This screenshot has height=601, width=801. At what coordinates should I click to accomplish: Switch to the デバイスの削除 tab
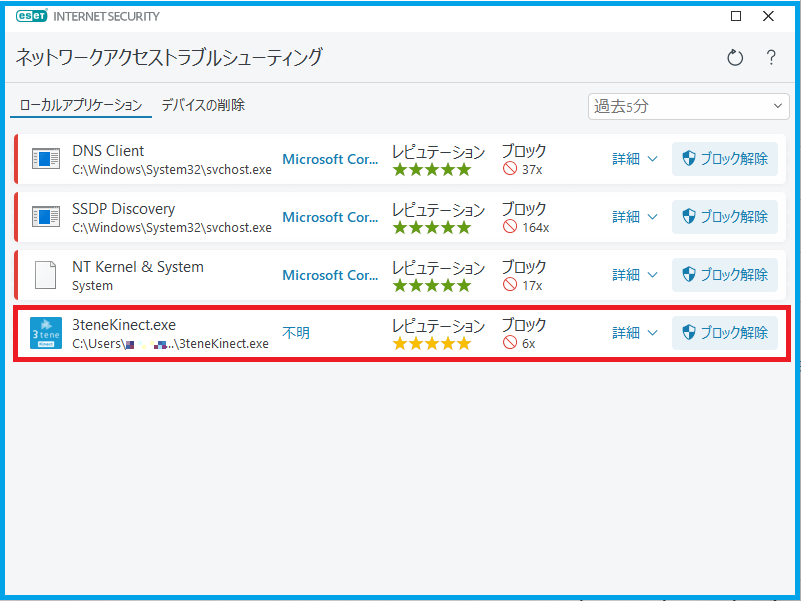[203, 105]
